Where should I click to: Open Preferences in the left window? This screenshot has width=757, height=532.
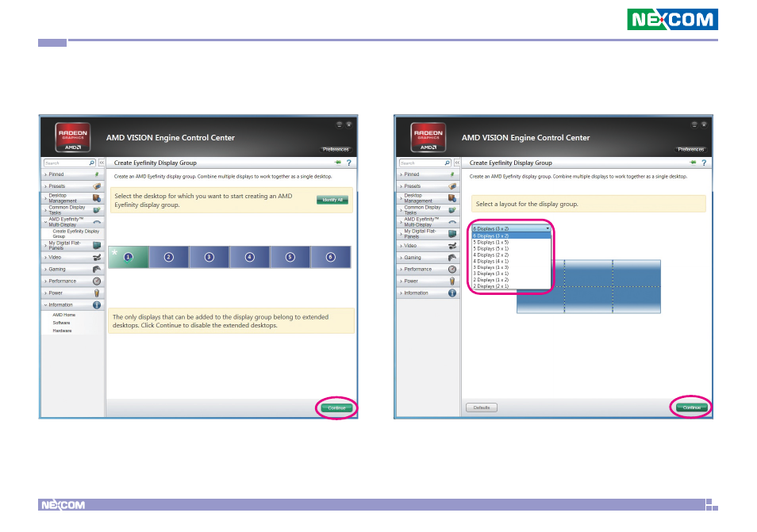click(336, 150)
